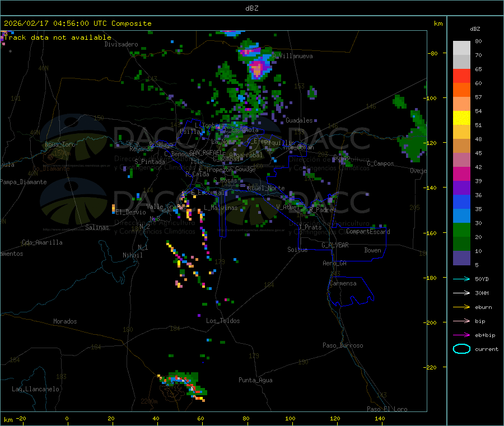Click the 'A_Villanueva' map label
Viewport: 504px width, 426px height.
292,56
